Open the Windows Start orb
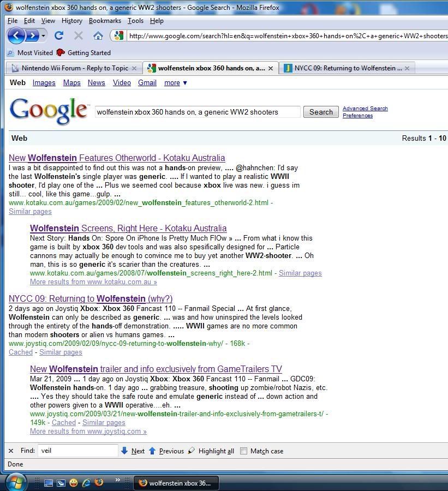Screen dimensions: 448x491 16,483
